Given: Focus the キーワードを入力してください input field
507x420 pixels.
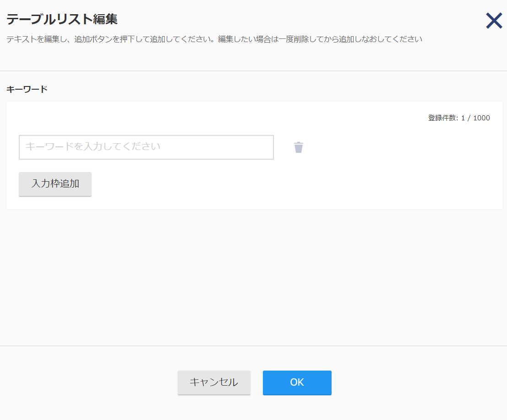Looking at the screenshot, I should (x=146, y=147).
